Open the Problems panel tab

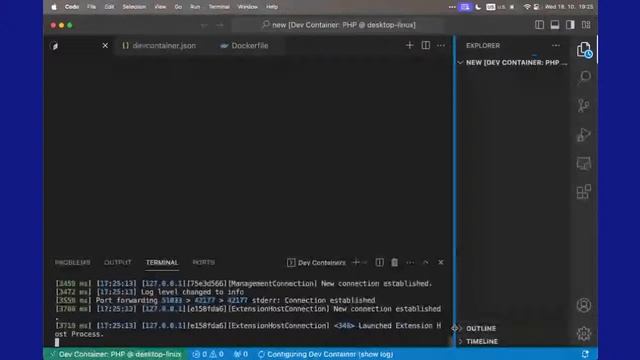[x=73, y=262]
